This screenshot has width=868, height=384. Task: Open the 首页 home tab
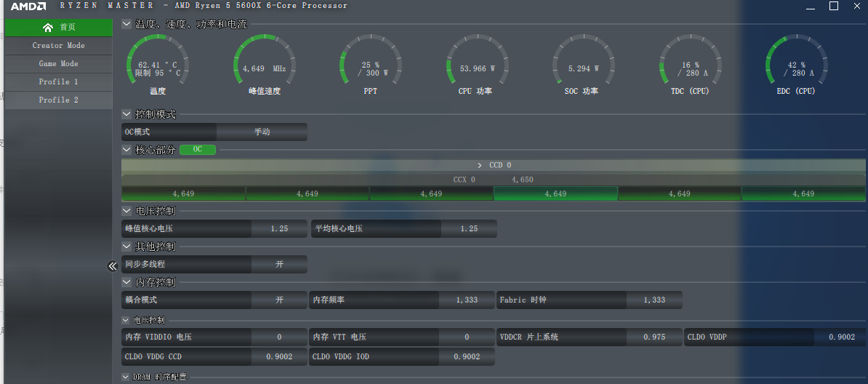[x=58, y=27]
